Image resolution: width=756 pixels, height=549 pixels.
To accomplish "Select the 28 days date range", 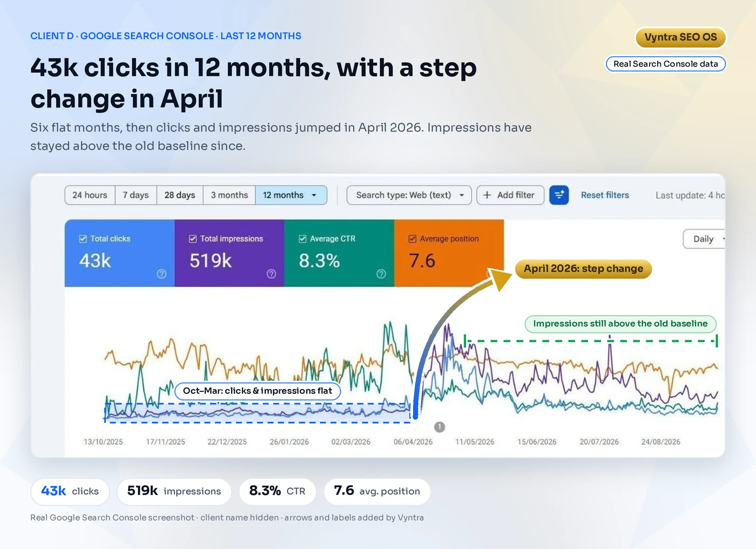I will pyautogui.click(x=180, y=195).
